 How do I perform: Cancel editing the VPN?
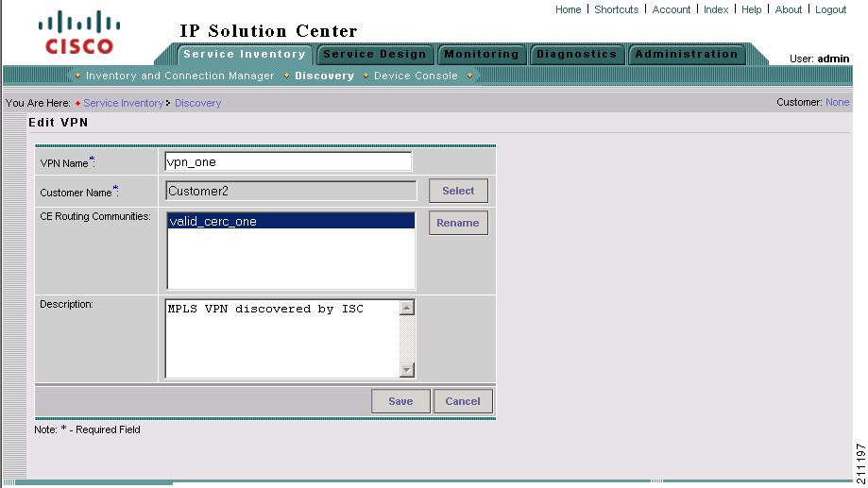click(463, 401)
